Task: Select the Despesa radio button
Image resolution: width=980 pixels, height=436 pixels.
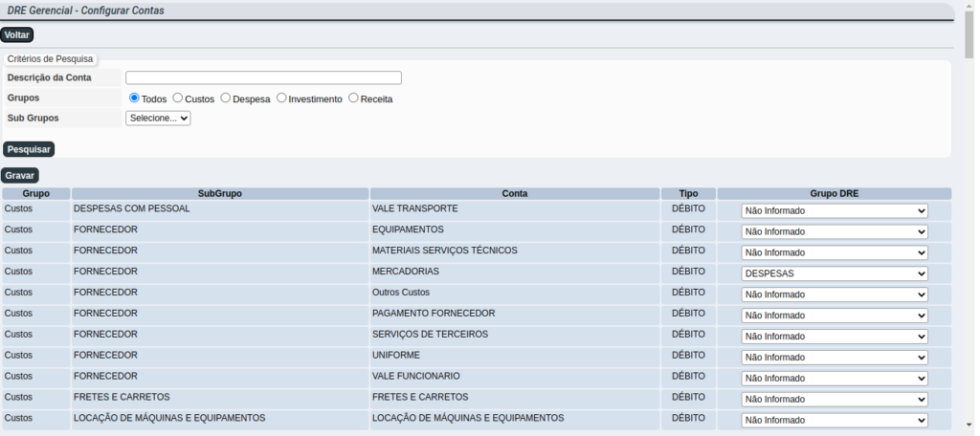Action: [226, 98]
